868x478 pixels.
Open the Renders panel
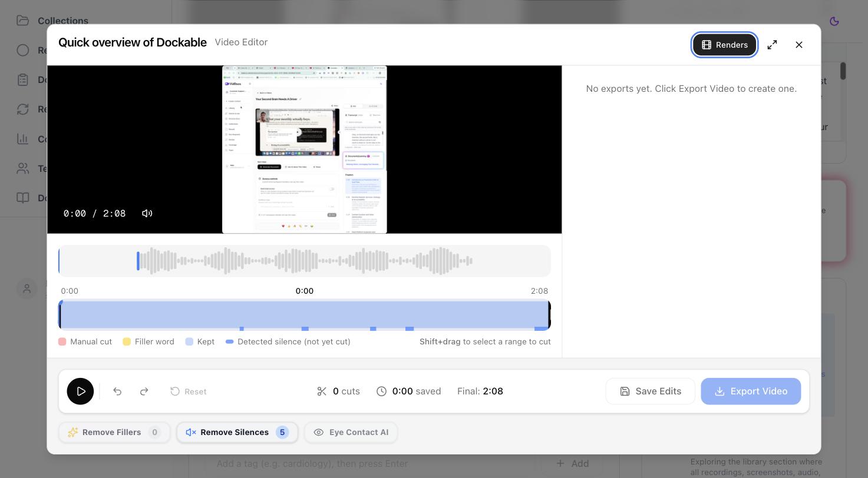tap(724, 45)
